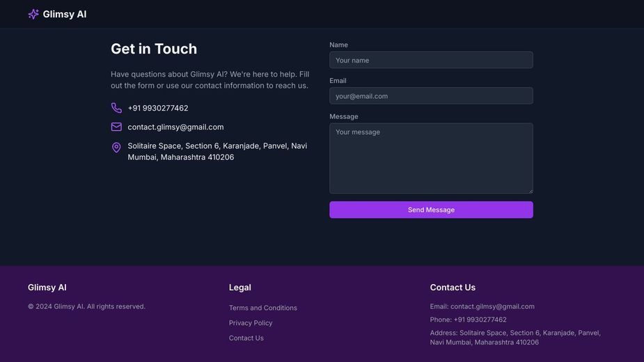Click the phone icon beside +91 9930277462
Viewport: 644px width, 362px height.
[x=116, y=108]
